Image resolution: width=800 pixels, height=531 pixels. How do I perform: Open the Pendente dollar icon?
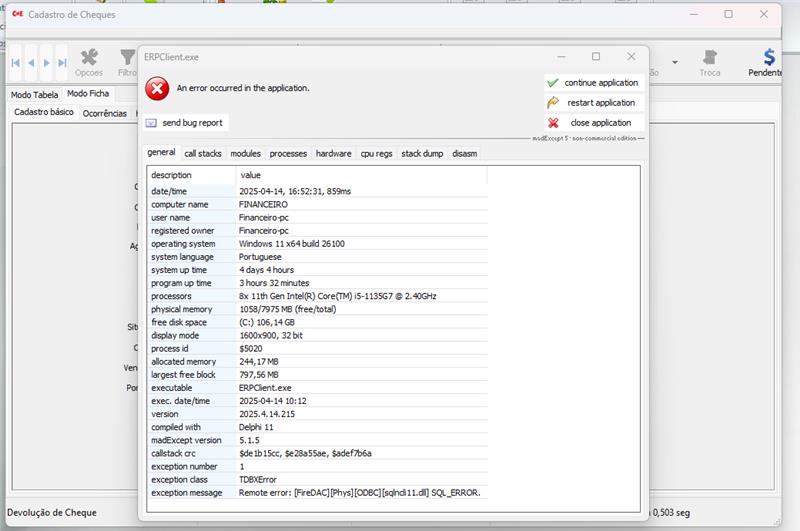point(768,58)
